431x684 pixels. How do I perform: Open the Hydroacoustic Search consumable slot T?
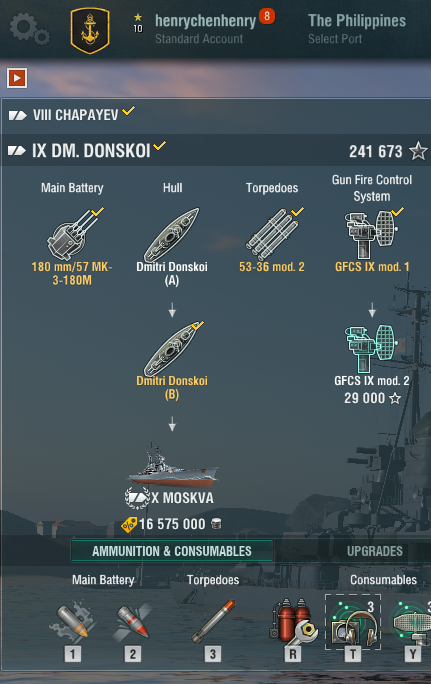point(353,629)
